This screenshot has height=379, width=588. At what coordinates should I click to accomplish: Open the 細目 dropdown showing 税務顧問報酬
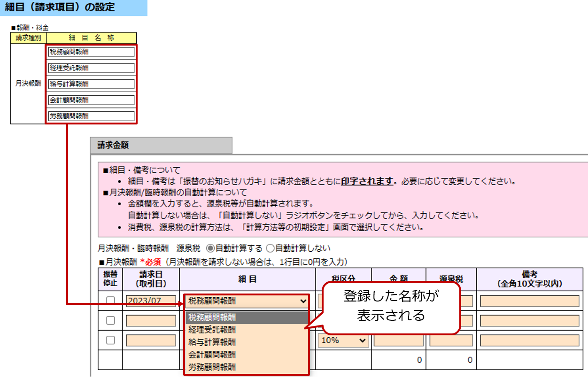247,301
